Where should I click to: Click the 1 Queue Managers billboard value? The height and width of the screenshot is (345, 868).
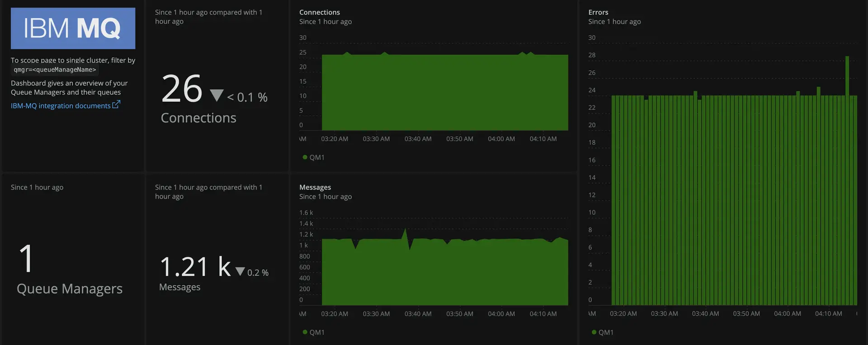[x=27, y=258]
